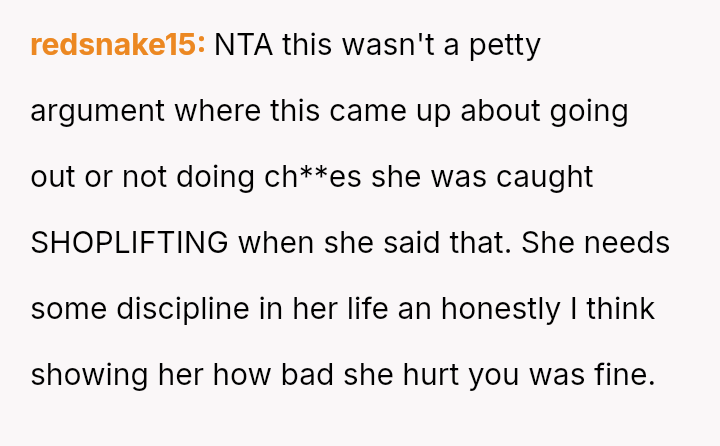This screenshot has height=446, width=720.
Task: Click the word think in the comment
Action: coord(620,309)
